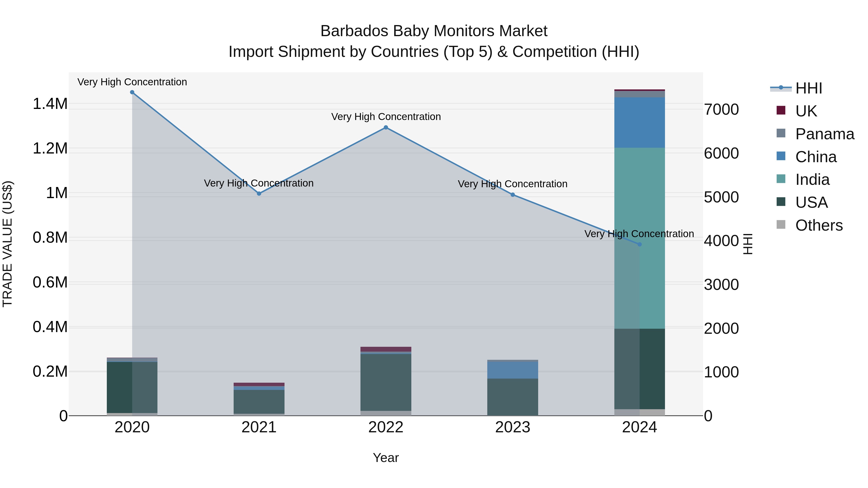The width and height of the screenshot is (868, 488).
Task: Click the 1.4M y-axis tick label
Action: tap(50, 104)
